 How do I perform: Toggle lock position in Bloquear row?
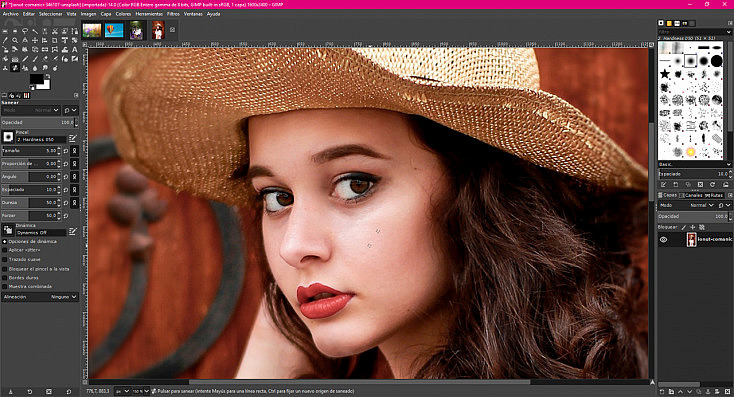(693, 227)
